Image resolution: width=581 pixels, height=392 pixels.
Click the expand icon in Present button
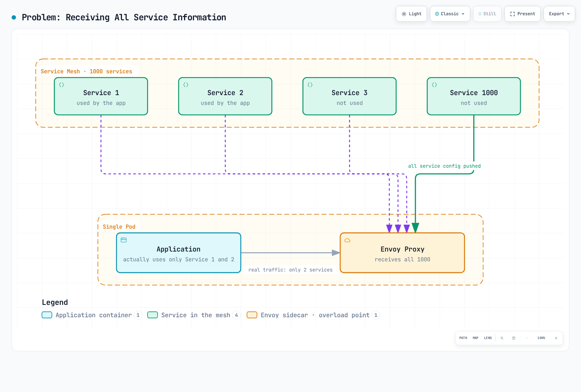point(512,14)
